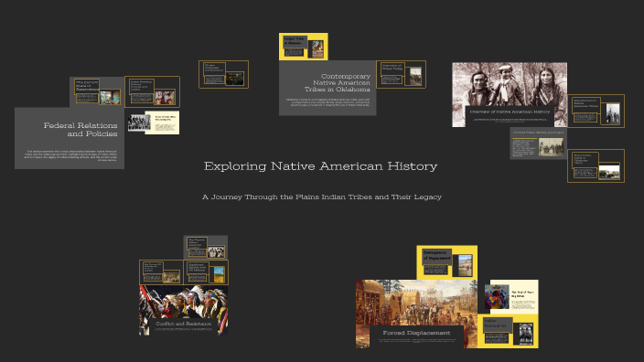Open Contemporary Native American Tribes in Oklahoma topic

pos(327,88)
